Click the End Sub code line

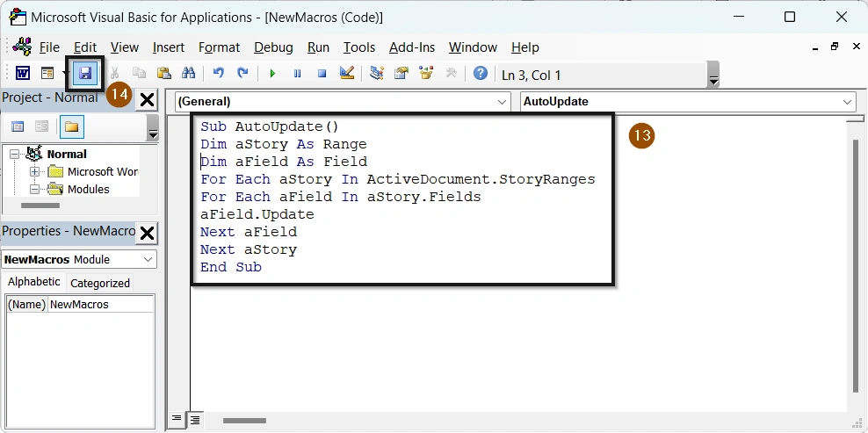pyautogui.click(x=231, y=267)
